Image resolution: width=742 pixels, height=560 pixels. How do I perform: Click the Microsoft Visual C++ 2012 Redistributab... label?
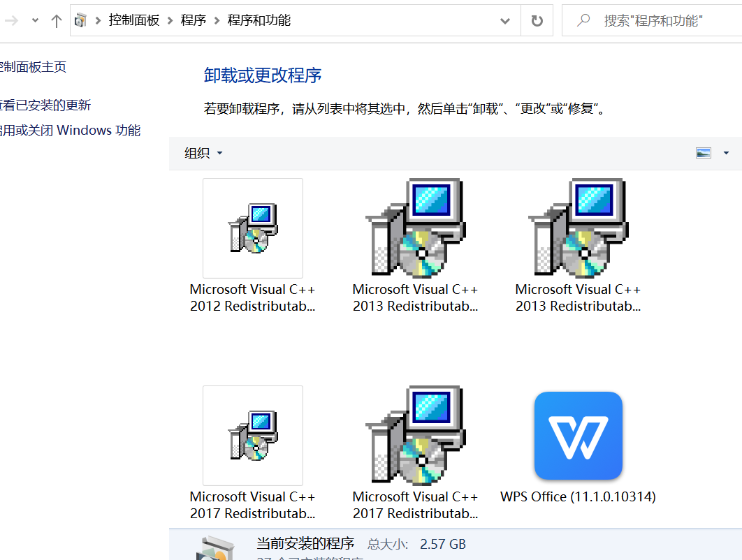pyautogui.click(x=253, y=297)
